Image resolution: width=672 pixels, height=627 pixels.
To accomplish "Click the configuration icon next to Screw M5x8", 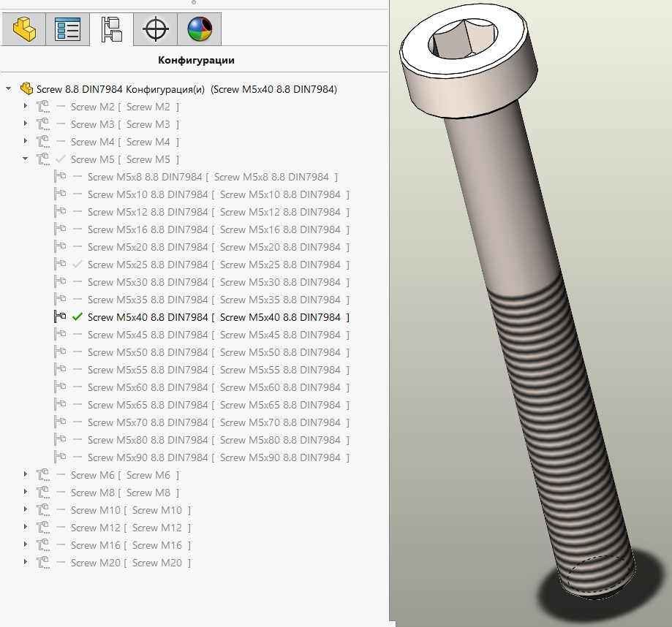I will coord(60,177).
